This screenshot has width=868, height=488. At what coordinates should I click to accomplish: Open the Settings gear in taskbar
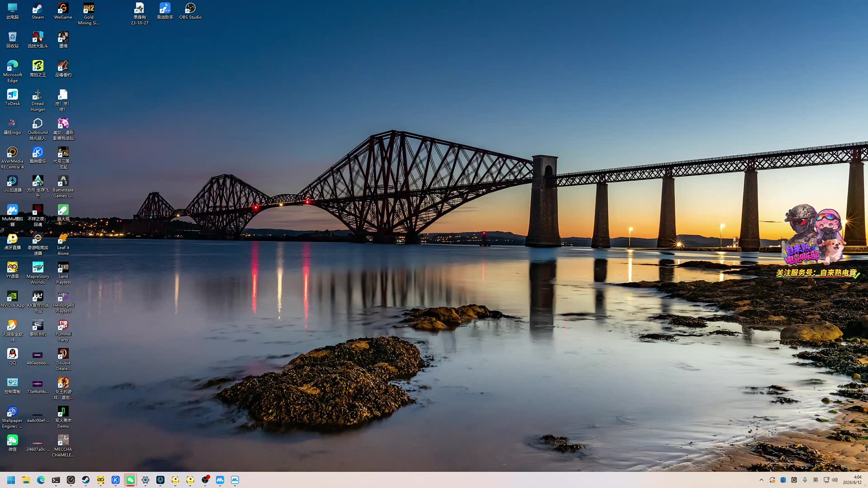point(145,480)
